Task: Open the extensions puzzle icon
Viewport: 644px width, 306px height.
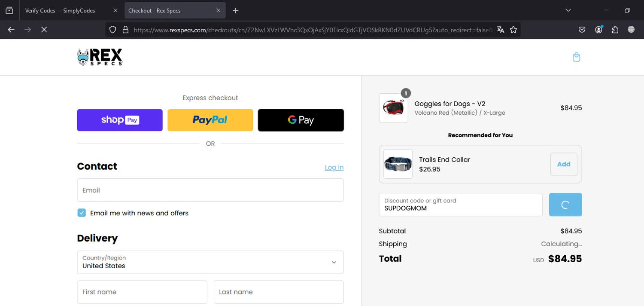Action: point(615,30)
